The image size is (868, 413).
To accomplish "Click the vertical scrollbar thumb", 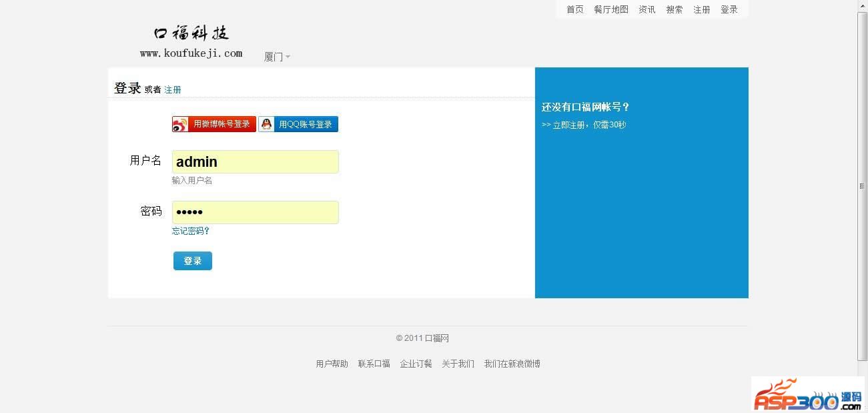I will pyautogui.click(x=862, y=185).
